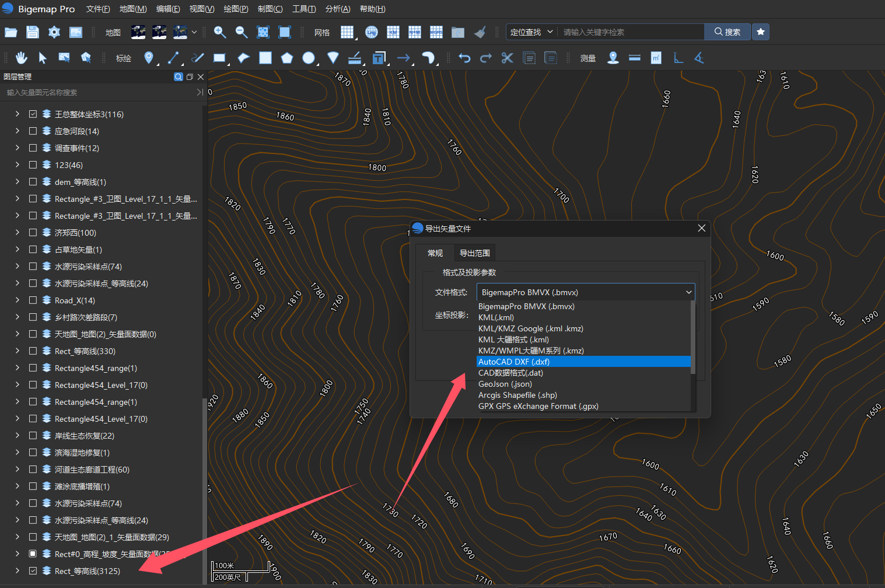This screenshot has width=885, height=588.
Task: Expand the 王总整体坐标3(116) layer
Action: [17, 114]
